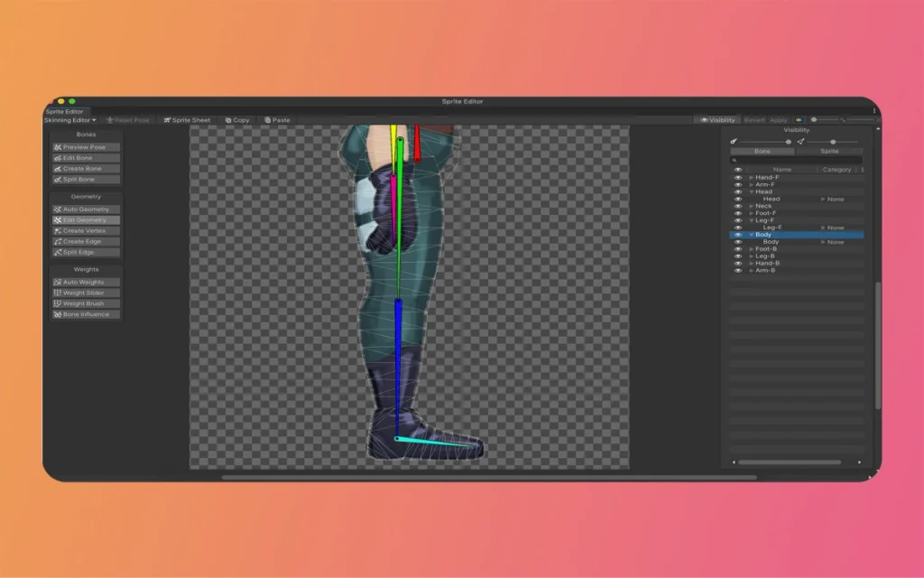Activate the Weight Brush tool
The height and width of the screenshot is (578, 924).
pyautogui.click(x=85, y=303)
